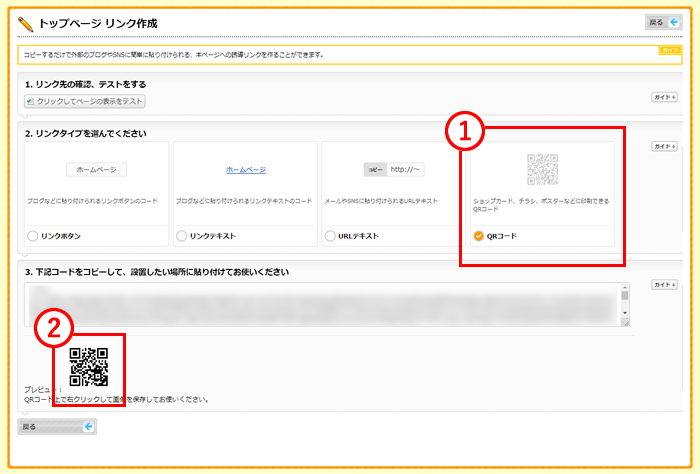Open the ガイド+ button for section 1
This screenshot has width=700, height=474.
point(664,97)
